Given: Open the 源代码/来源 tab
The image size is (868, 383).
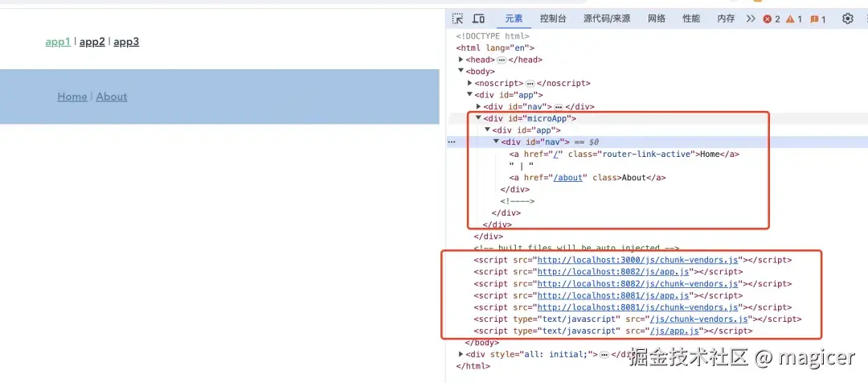Looking at the screenshot, I should 607,19.
